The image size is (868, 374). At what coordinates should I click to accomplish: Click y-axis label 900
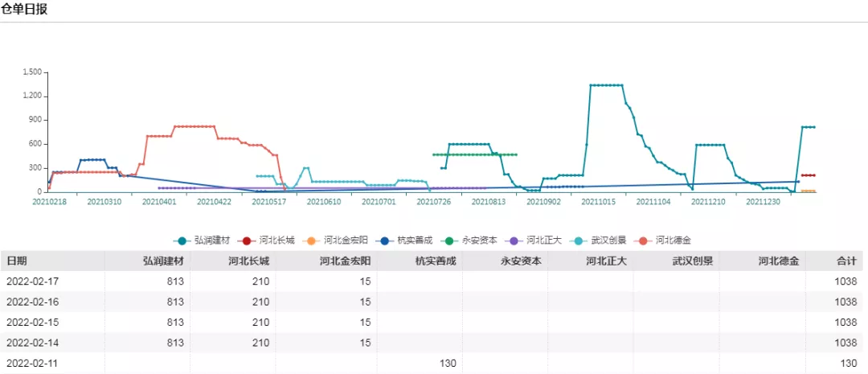35,120
